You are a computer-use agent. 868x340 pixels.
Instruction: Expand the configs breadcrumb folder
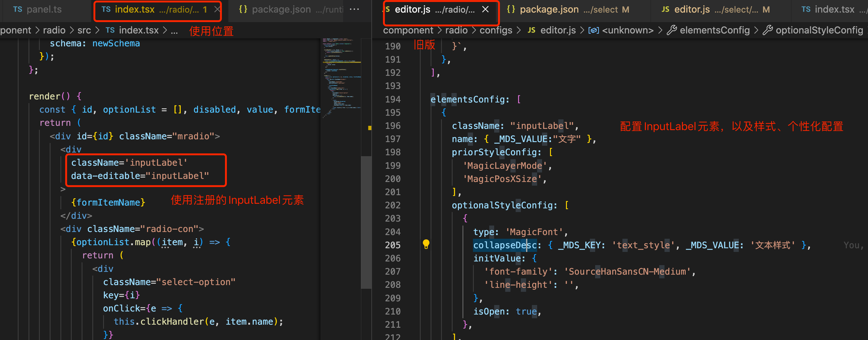(x=495, y=30)
